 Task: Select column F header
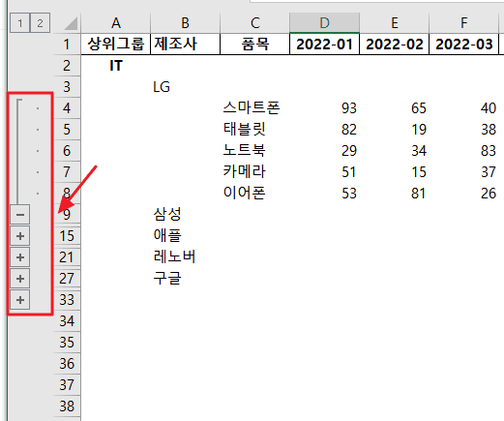tap(463, 23)
